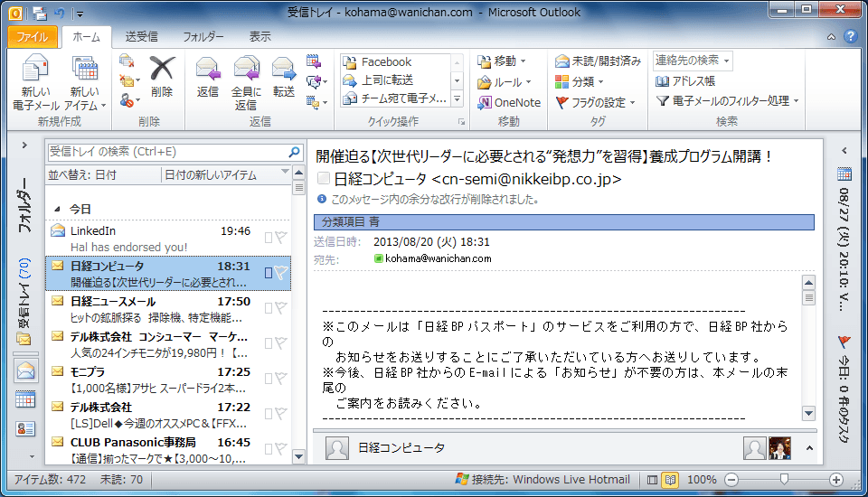This screenshot has height=497, width=868.
Task: Collapse the 今日 group
Action: pos(57,210)
